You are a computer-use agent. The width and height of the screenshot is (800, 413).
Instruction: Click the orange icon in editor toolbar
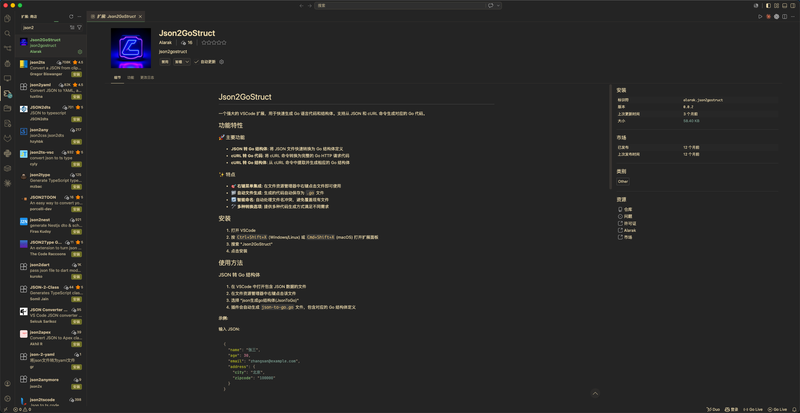(768, 17)
